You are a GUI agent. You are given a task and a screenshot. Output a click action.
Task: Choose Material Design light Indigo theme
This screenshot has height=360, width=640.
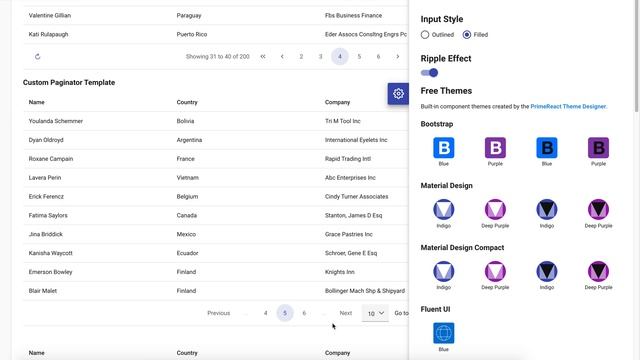coord(444,209)
